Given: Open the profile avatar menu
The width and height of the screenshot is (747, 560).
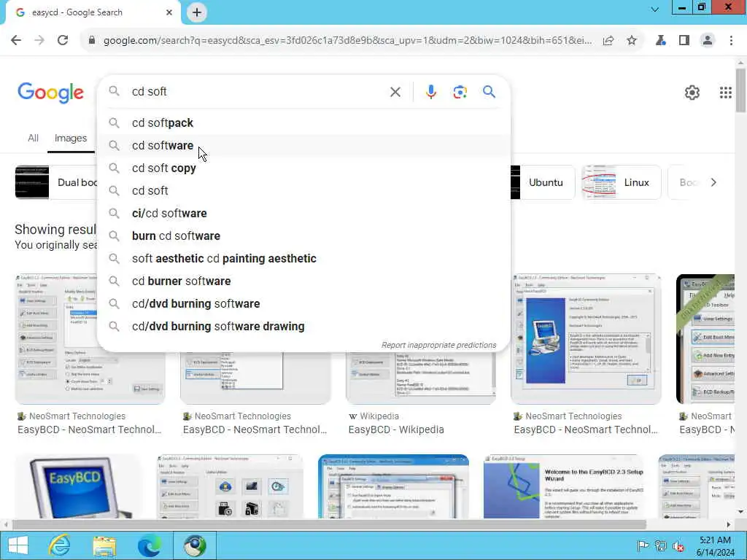Looking at the screenshot, I should click(x=708, y=41).
